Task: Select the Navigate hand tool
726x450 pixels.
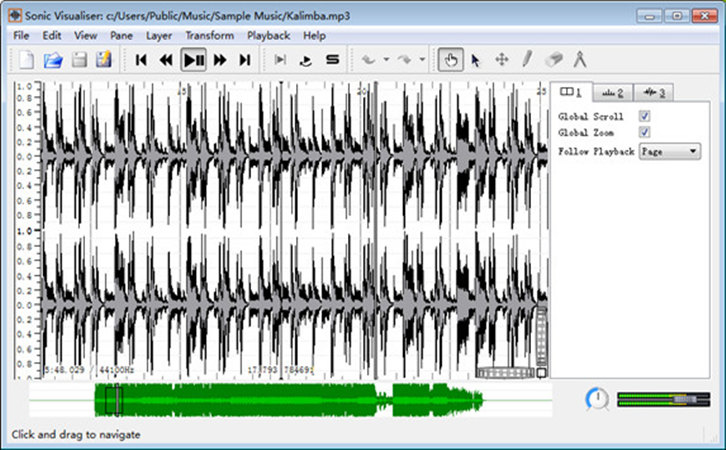Action: coord(451,60)
